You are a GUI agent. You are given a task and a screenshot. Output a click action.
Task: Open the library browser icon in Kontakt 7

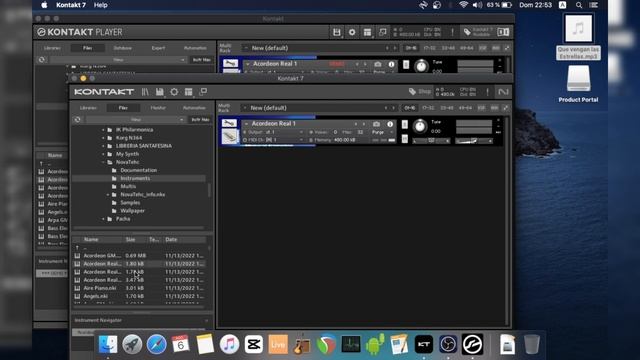145,92
